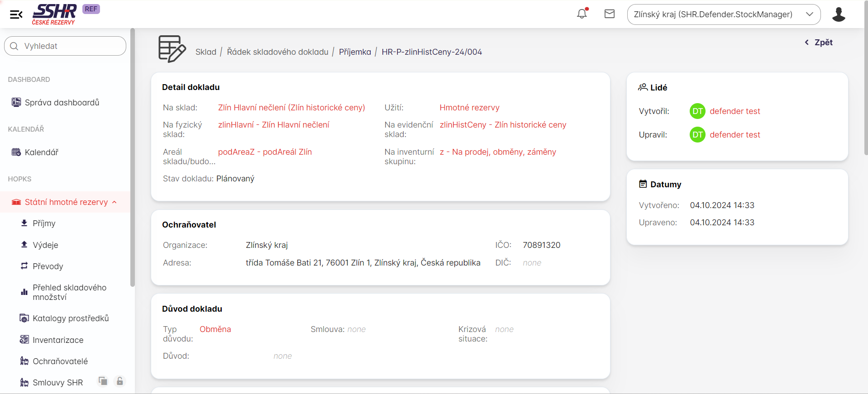Image resolution: width=868 pixels, height=394 pixels.
Task: Click the Vyhledat search field
Action: (x=65, y=46)
